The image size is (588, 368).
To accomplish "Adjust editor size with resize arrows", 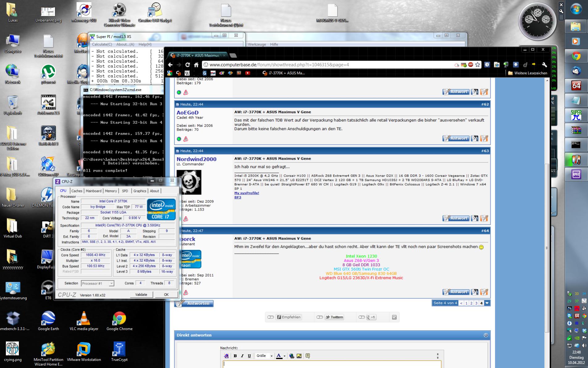I will click(438, 356).
